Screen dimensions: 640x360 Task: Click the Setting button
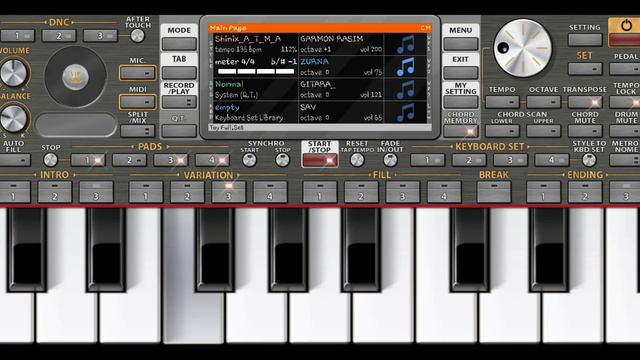pyautogui.click(x=585, y=40)
